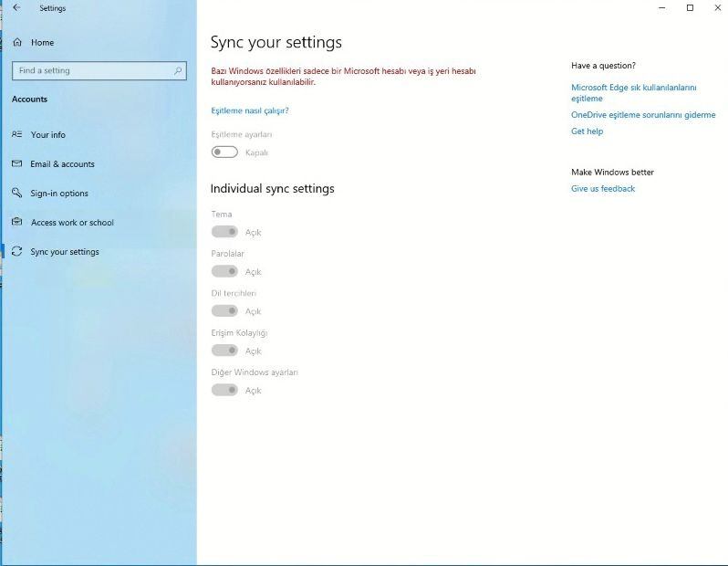Toggle the Erişim Kolaylığı switch
The width and height of the screenshot is (728, 566).
[x=224, y=350]
